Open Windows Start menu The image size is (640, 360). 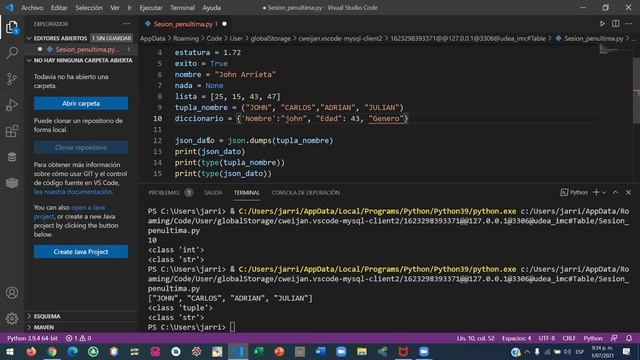pos(9,351)
